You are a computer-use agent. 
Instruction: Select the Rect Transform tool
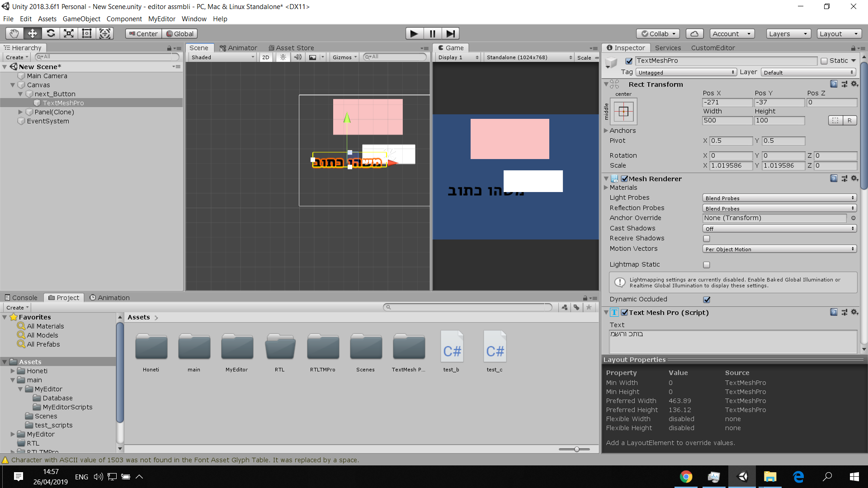[87, 33]
